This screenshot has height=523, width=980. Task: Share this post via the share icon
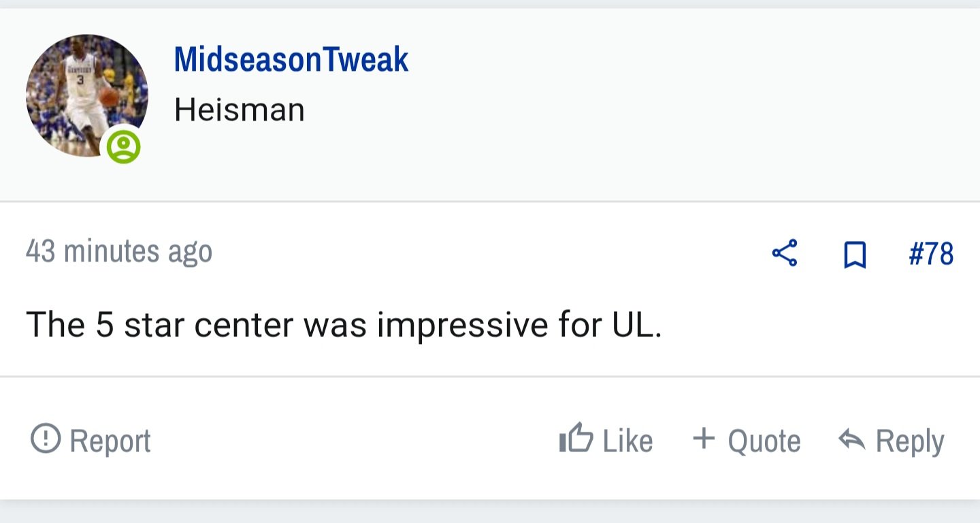[x=785, y=253]
